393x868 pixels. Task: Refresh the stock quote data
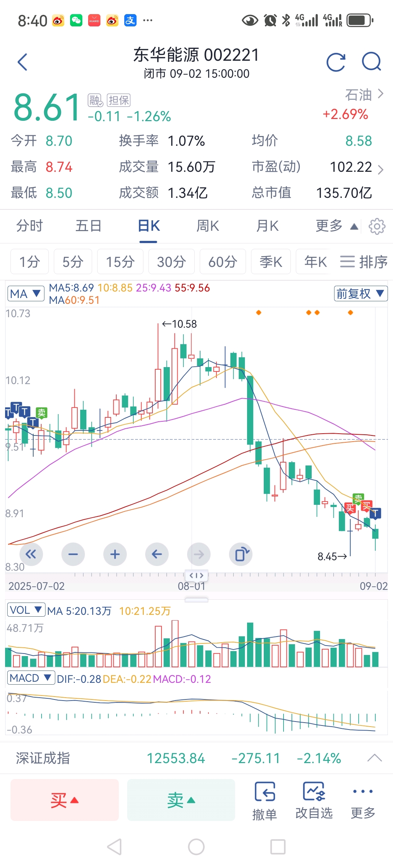click(336, 62)
